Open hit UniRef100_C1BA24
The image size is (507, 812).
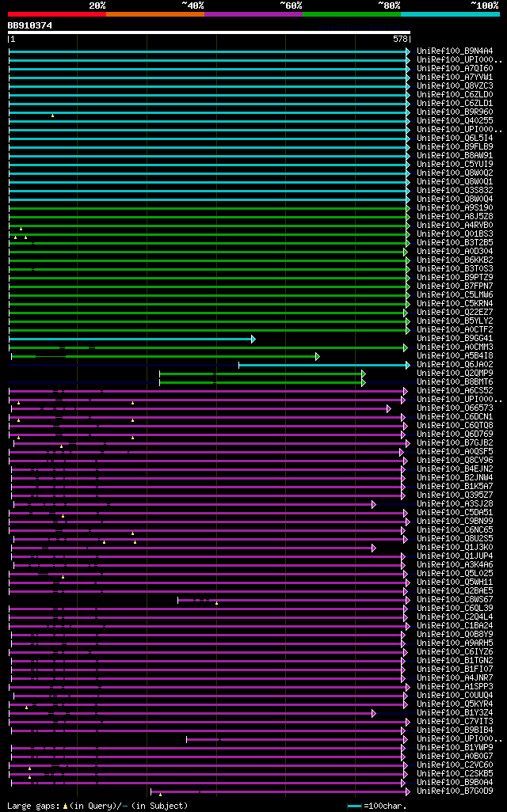456,625
